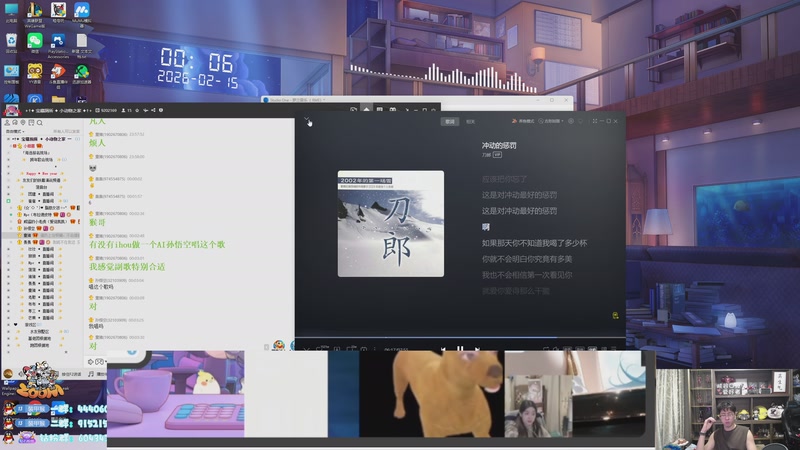Click the orange dog video thumbnail
800x450 pixels.
432,393
